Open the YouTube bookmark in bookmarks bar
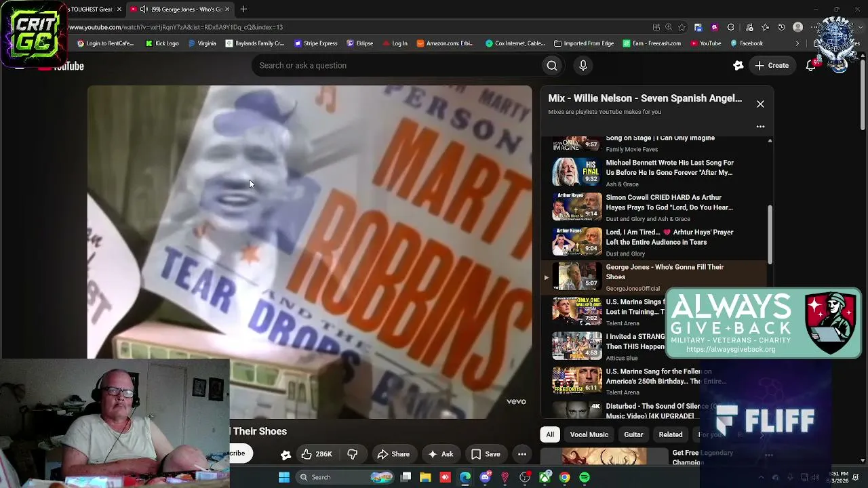The width and height of the screenshot is (868, 488). [706, 43]
